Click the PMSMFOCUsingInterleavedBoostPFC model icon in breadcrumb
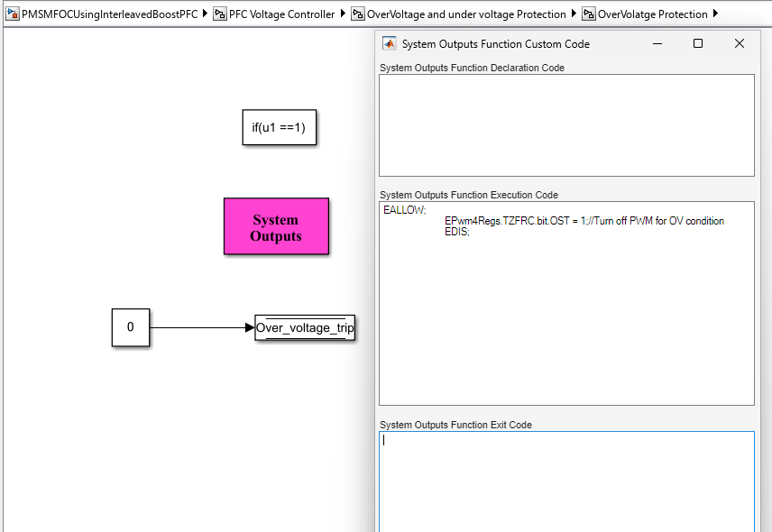Screen dimensions: 772x532 tap(13, 14)
